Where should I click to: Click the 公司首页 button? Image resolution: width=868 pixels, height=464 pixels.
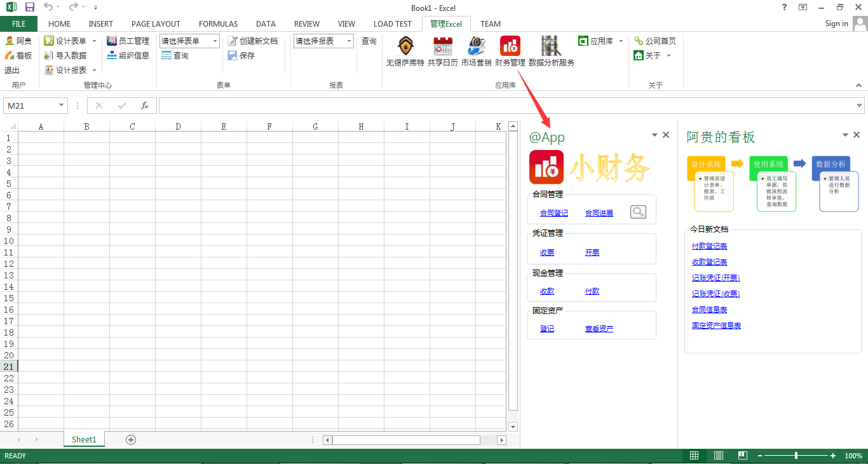point(655,41)
